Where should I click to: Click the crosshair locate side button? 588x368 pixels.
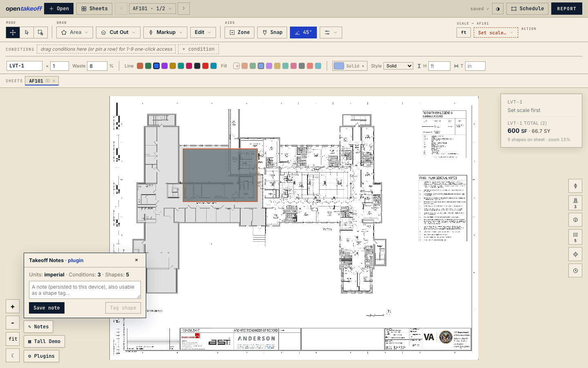pos(575,254)
